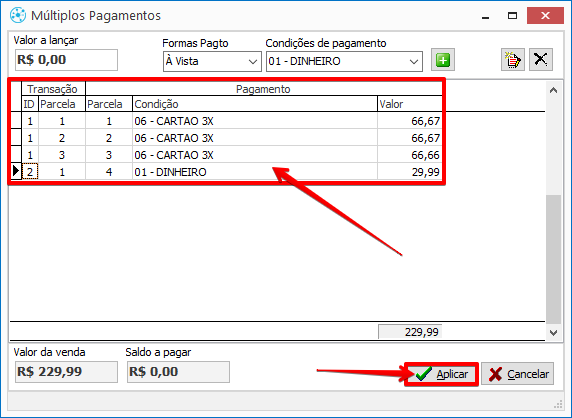
Task: Expand the Condições de pagamento combo box
Action: (344, 61)
